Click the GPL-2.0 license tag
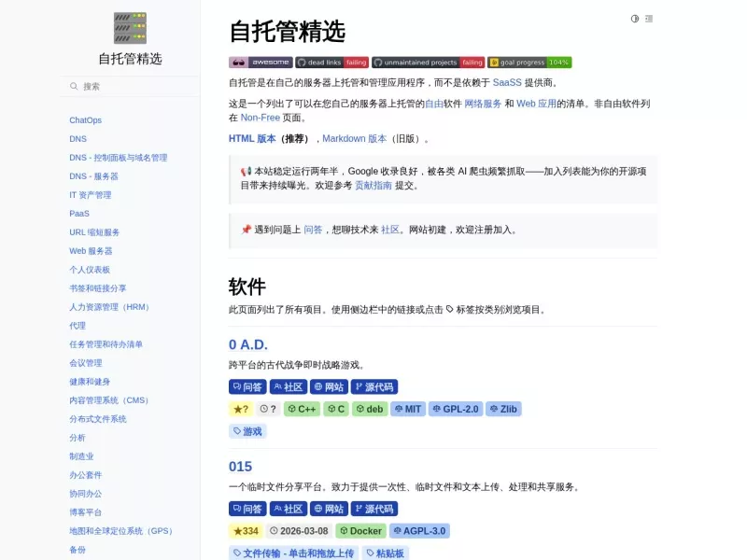 click(456, 409)
